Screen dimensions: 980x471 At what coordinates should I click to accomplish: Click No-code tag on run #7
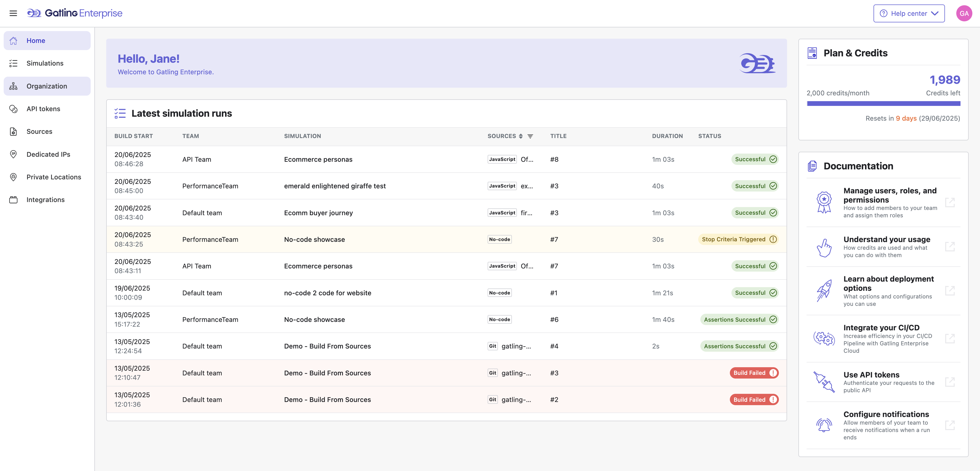tap(499, 239)
